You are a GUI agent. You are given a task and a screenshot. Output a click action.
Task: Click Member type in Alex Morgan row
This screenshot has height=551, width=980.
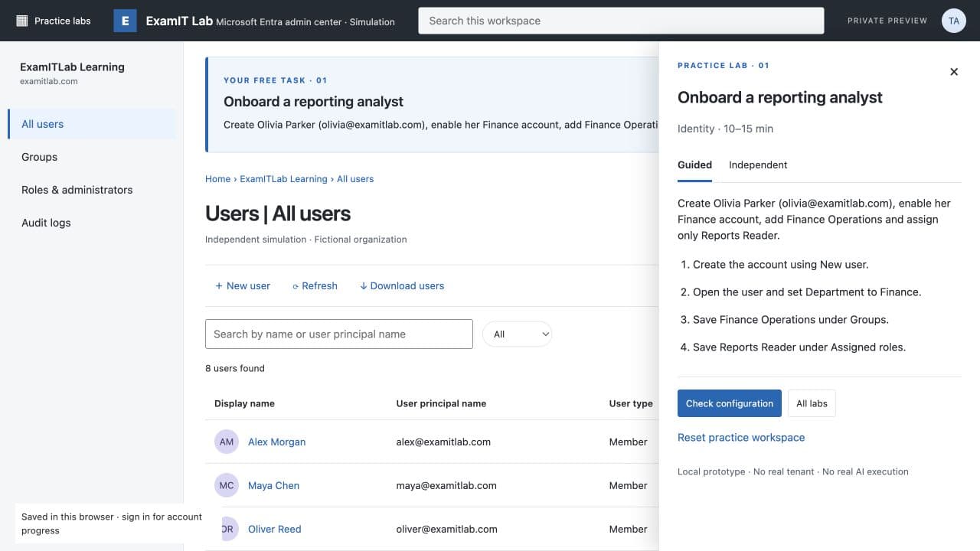(x=629, y=442)
